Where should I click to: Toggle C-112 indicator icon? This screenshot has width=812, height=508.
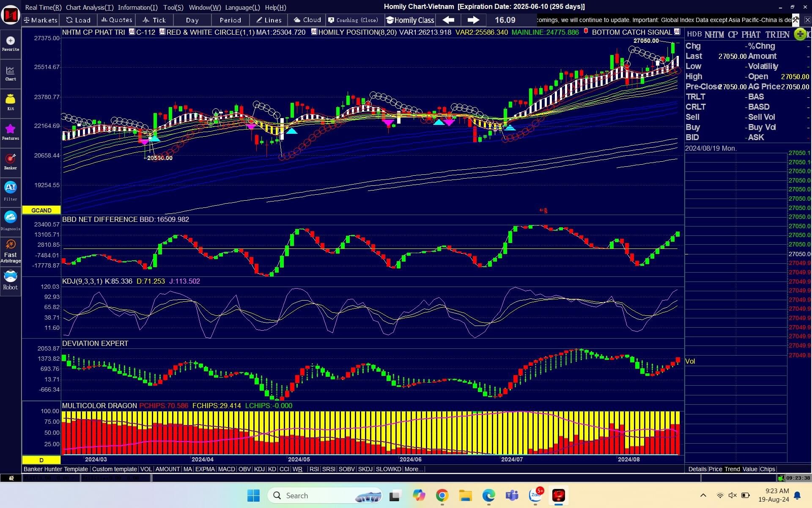coord(132,32)
